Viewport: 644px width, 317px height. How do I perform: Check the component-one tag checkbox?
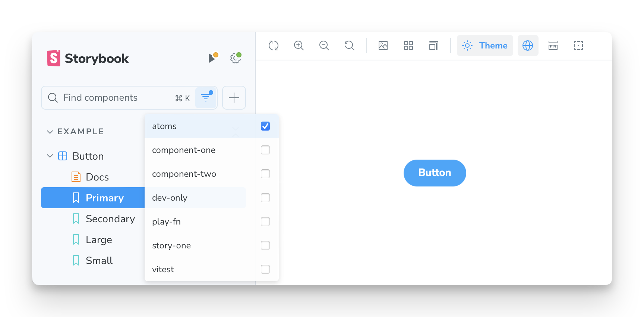[265, 150]
